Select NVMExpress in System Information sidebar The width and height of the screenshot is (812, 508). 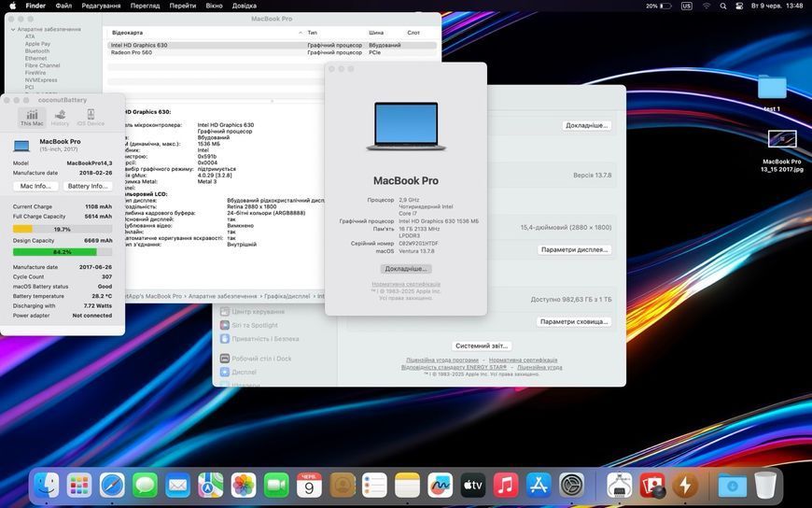tap(41, 80)
